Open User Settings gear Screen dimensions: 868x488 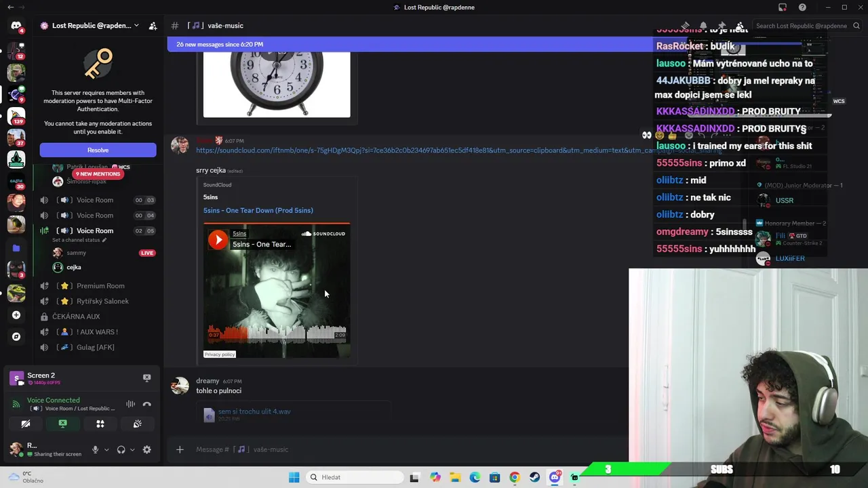pos(146,449)
